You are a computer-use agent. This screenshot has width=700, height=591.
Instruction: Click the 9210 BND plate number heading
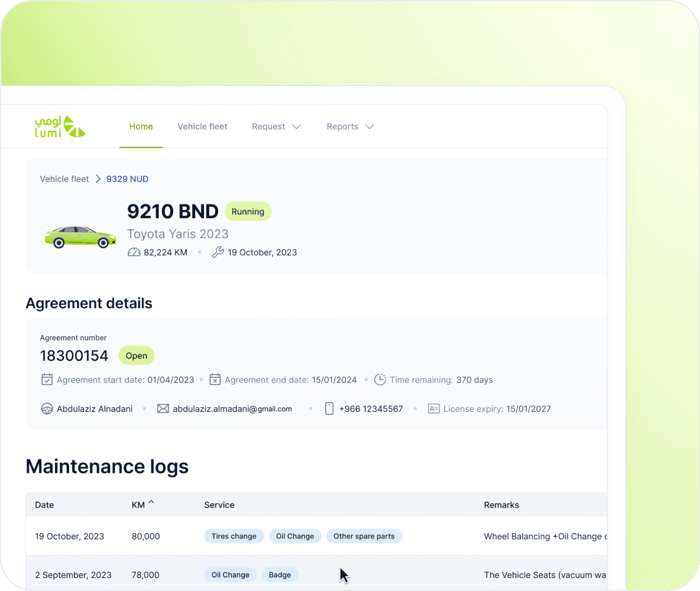[x=173, y=212]
